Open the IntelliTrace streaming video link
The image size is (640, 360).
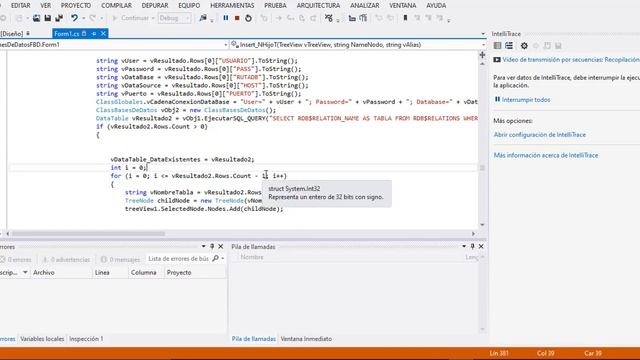(x=571, y=60)
